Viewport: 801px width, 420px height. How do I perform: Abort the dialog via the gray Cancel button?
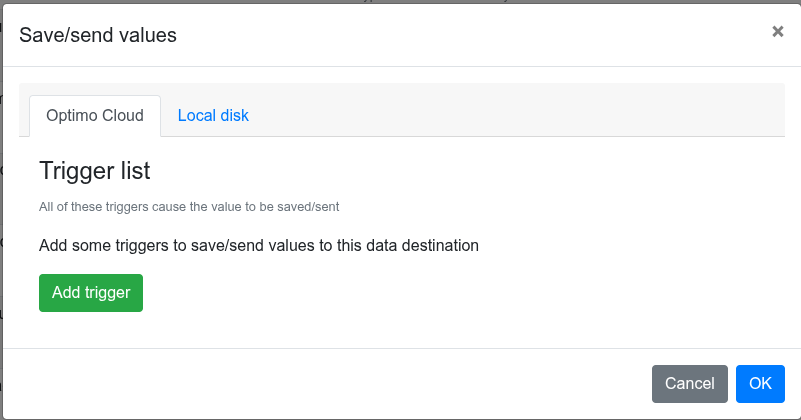click(x=689, y=383)
